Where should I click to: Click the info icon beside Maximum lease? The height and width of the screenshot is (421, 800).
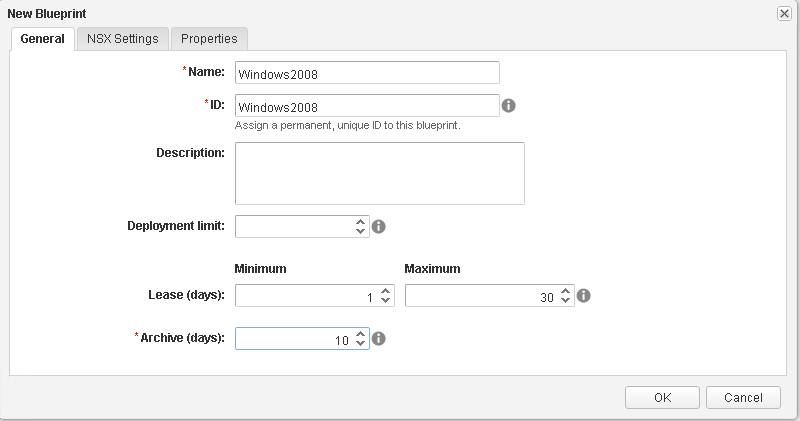584,296
